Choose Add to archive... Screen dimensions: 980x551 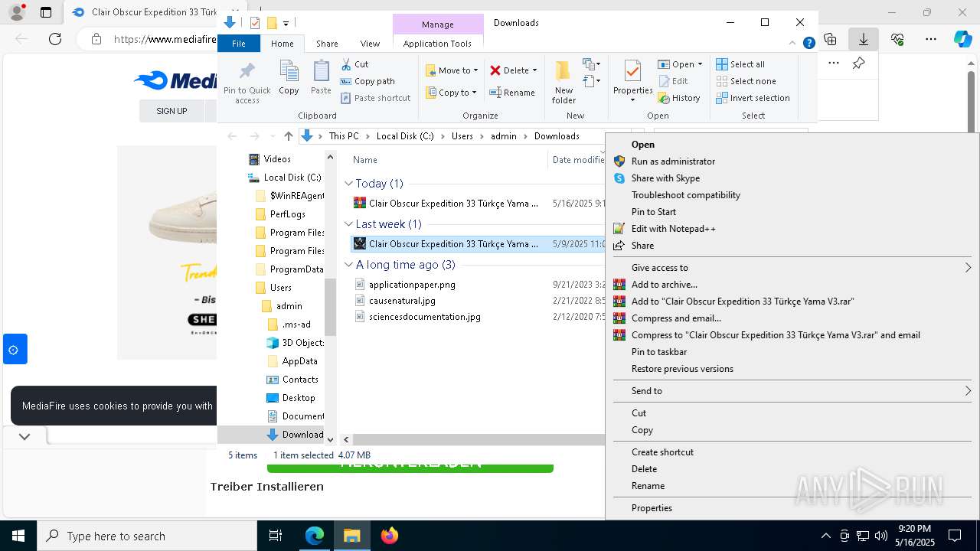tap(792, 285)
